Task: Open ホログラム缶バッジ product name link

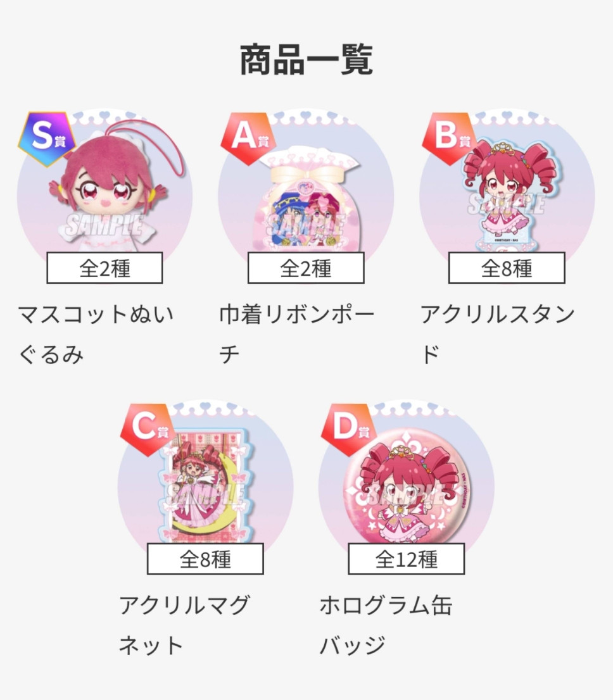Action: click(386, 625)
